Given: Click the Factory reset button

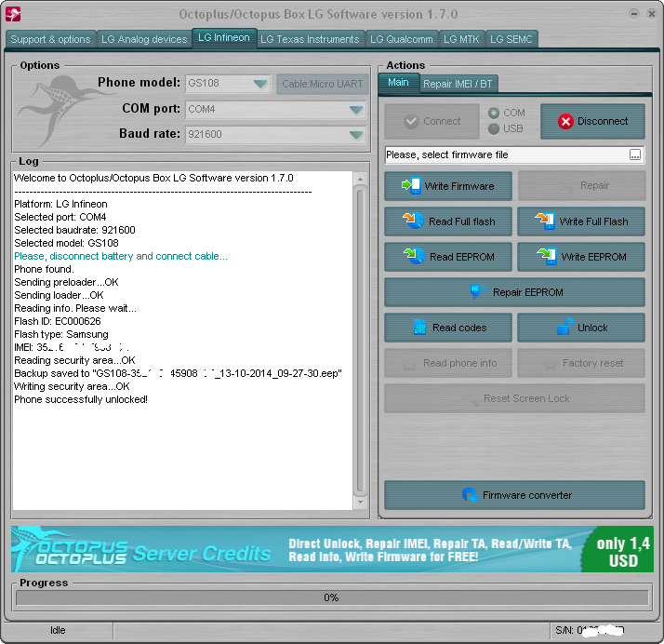Looking at the screenshot, I should tap(581, 363).
